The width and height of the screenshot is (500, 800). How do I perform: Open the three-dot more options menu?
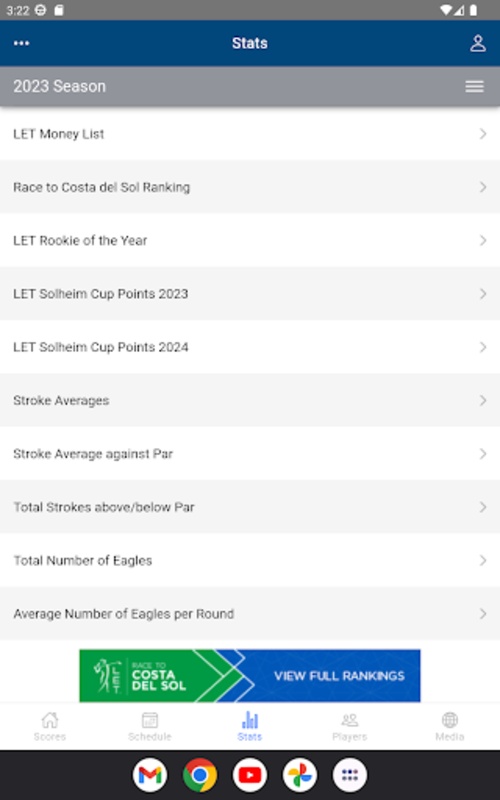point(21,43)
